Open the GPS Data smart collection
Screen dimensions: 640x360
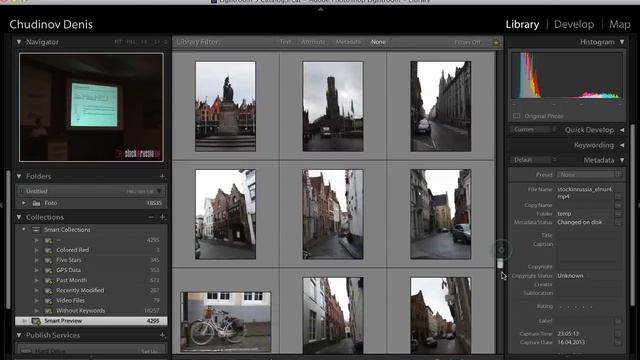[68, 270]
